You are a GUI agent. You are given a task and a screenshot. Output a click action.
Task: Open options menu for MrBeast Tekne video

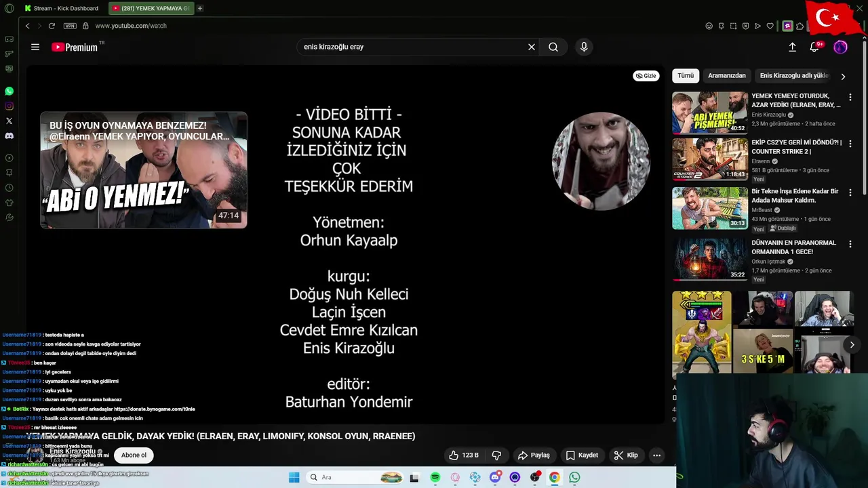[x=850, y=192]
